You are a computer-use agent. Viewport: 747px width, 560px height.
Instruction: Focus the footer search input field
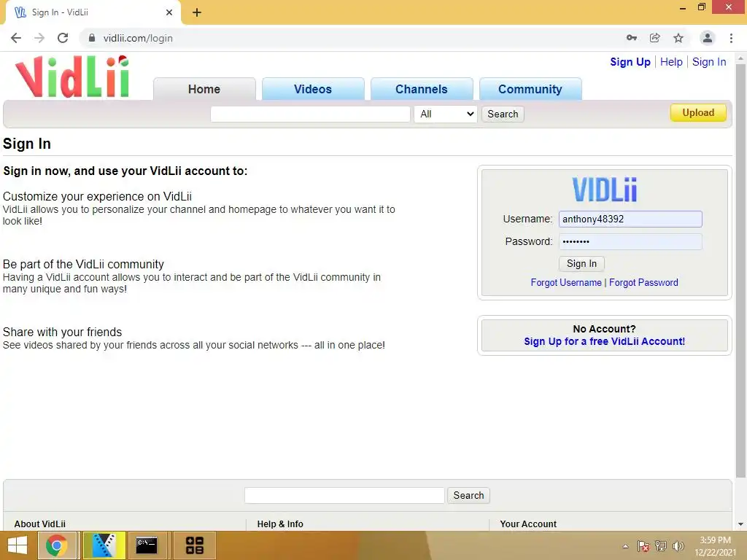(x=344, y=495)
